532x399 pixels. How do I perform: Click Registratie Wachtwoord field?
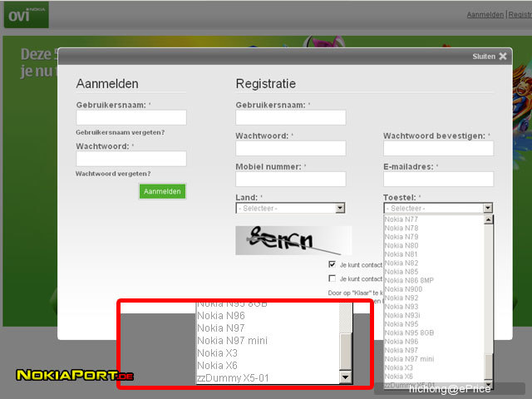click(291, 148)
